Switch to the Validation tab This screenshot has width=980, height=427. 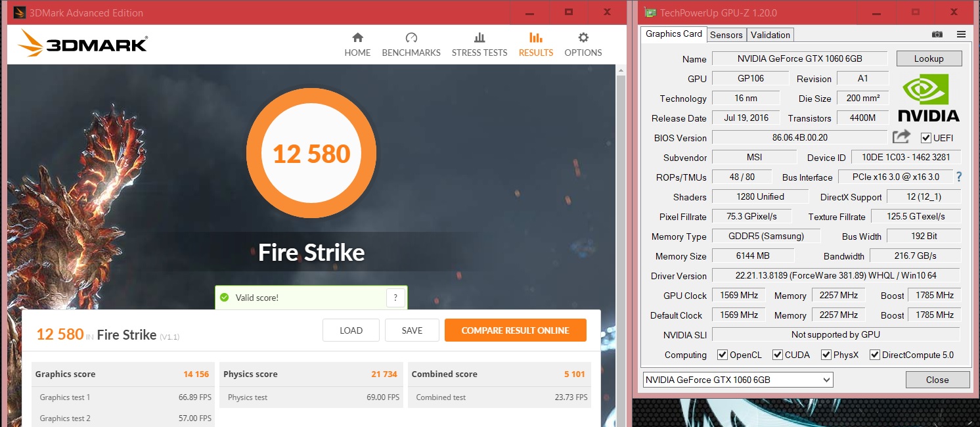pyautogui.click(x=770, y=35)
